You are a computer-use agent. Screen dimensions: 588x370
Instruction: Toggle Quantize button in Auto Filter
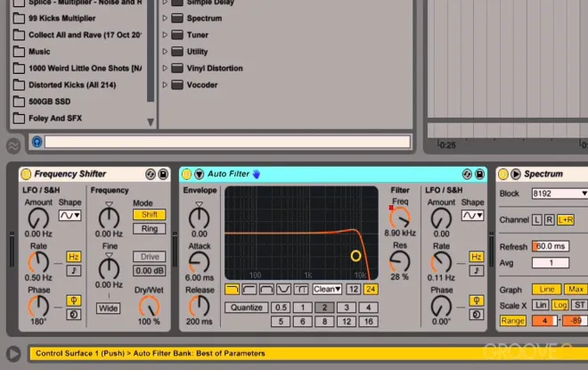tap(247, 308)
